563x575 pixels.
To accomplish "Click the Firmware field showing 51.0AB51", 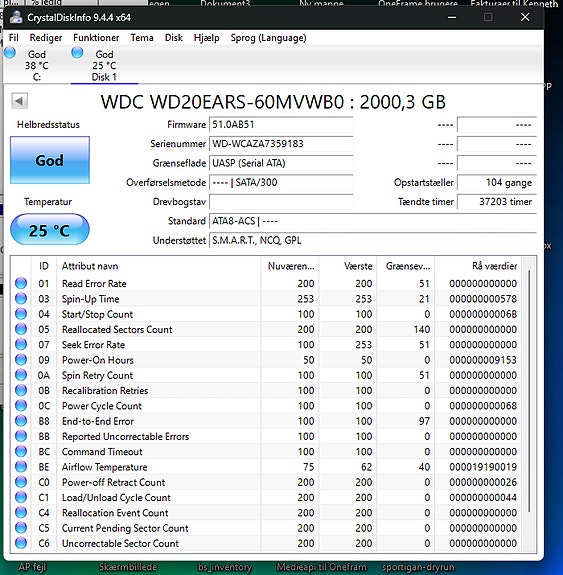I will 281,125.
